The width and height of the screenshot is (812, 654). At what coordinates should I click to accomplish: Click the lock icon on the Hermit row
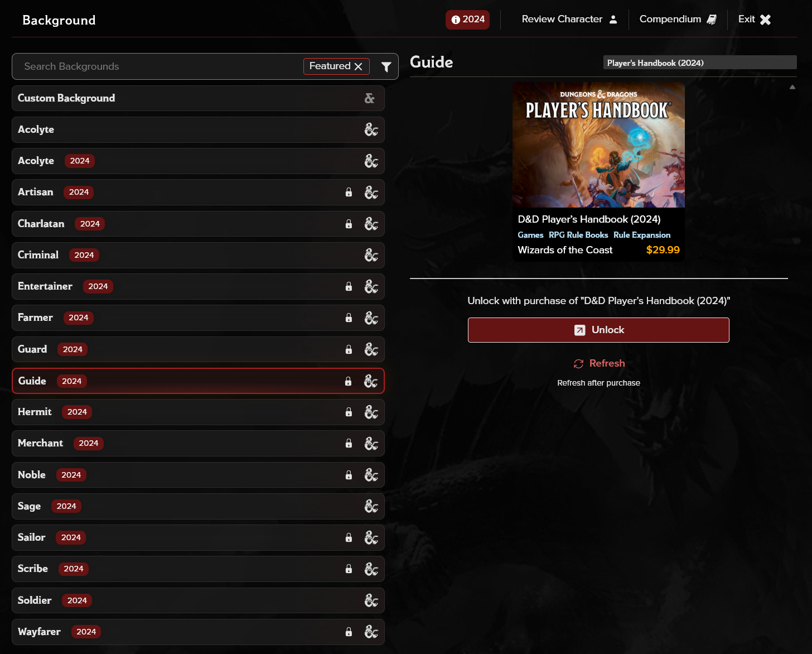click(349, 412)
